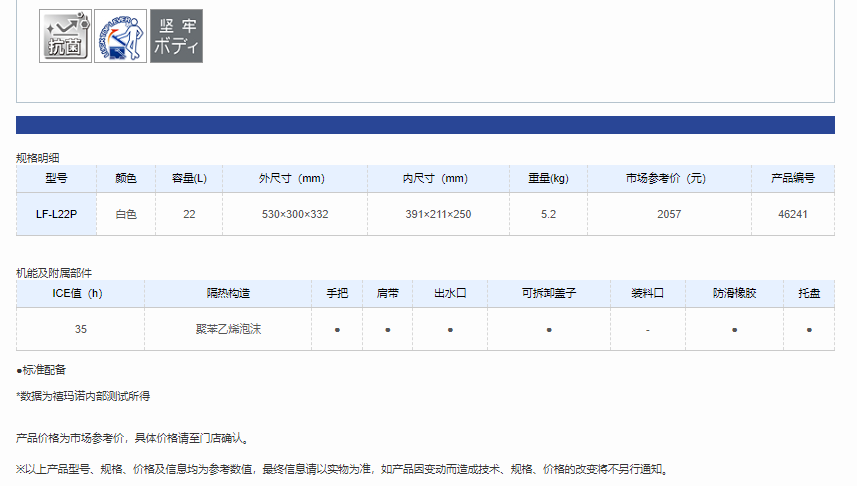The height and width of the screenshot is (486, 857).
Task: Select the 防滑橡胶 header
Action: pyautogui.click(x=735, y=294)
